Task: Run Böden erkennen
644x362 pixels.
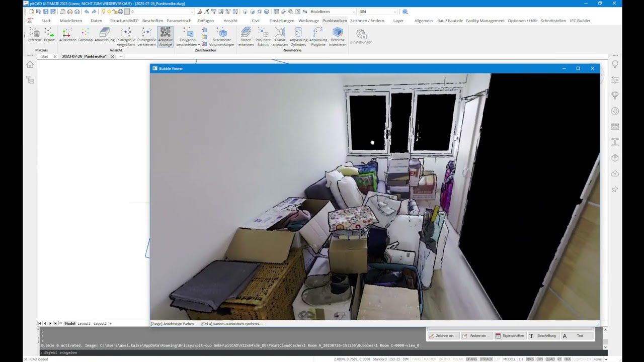Action: [246, 37]
